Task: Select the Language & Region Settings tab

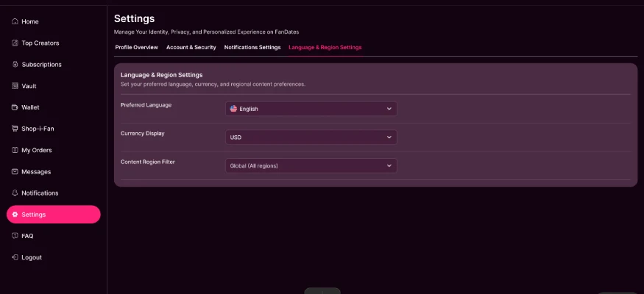Action: tap(325, 48)
